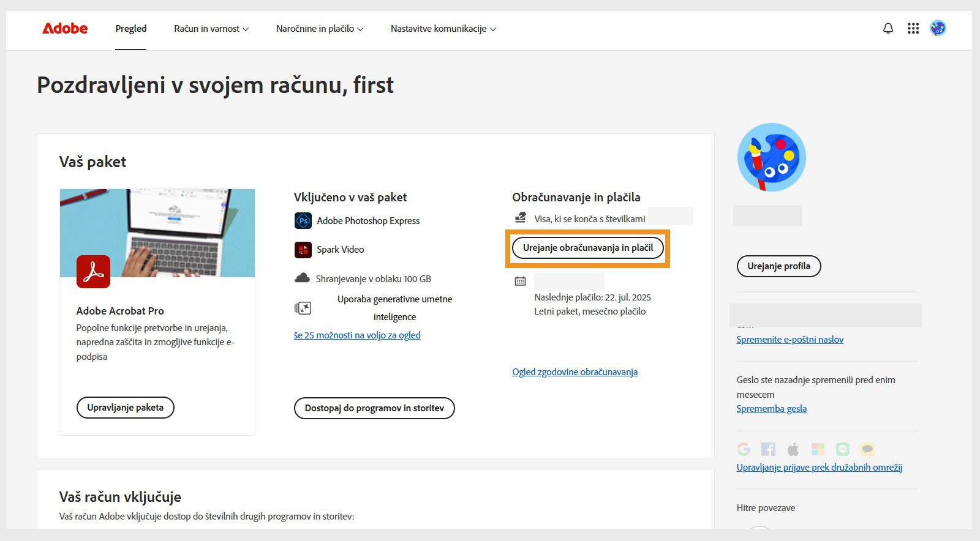Click the Adobe Acrobat red icon
Viewport: 980px width, 541px height.
point(93,272)
